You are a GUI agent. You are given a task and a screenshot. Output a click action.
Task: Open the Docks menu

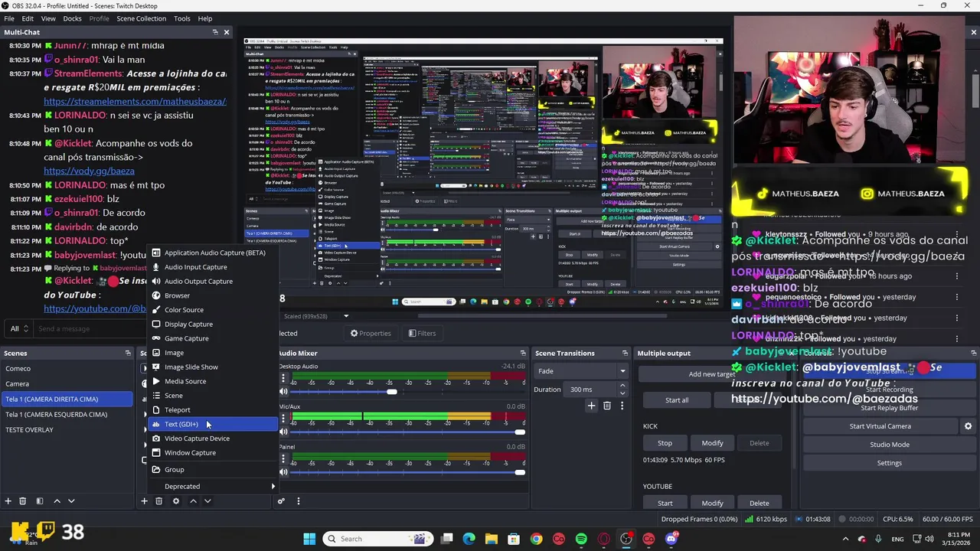[72, 18]
